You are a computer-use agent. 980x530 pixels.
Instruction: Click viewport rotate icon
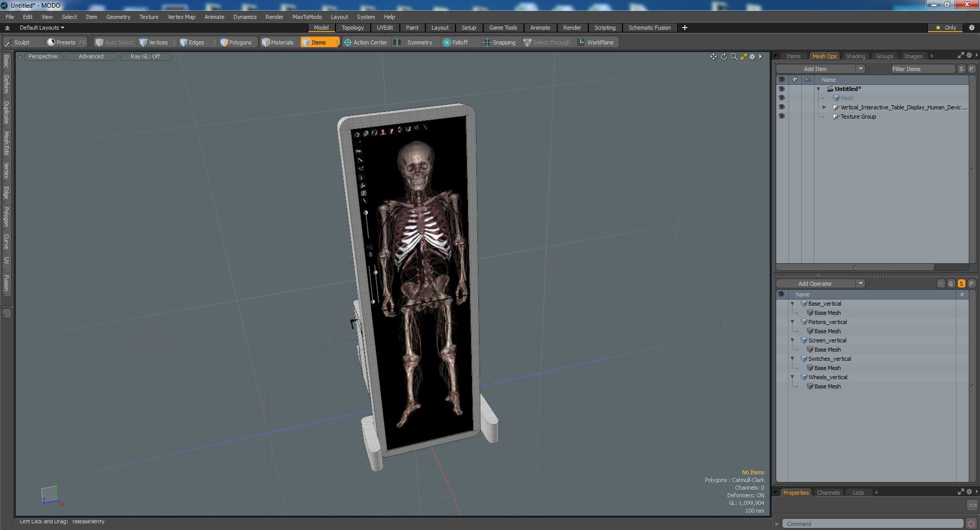coord(724,57)
